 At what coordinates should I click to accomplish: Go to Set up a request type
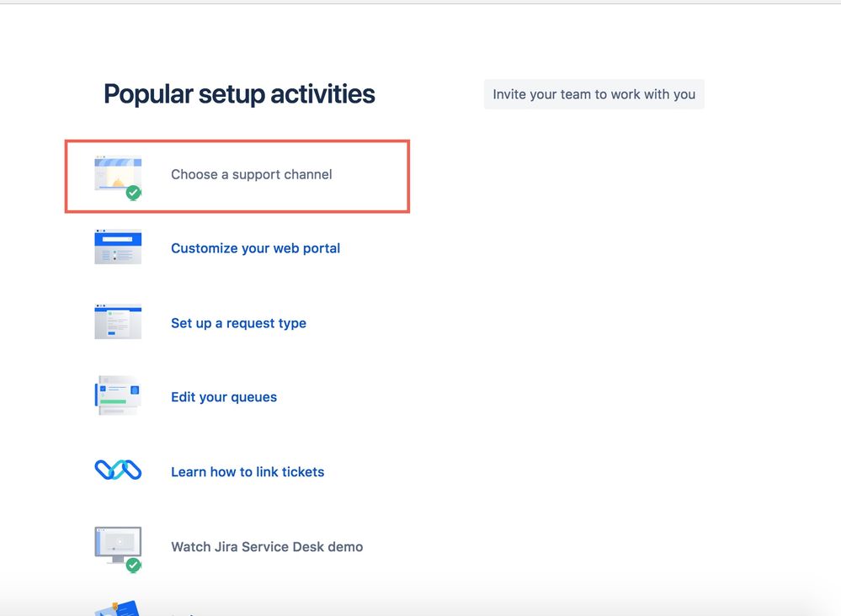[239, 323]
